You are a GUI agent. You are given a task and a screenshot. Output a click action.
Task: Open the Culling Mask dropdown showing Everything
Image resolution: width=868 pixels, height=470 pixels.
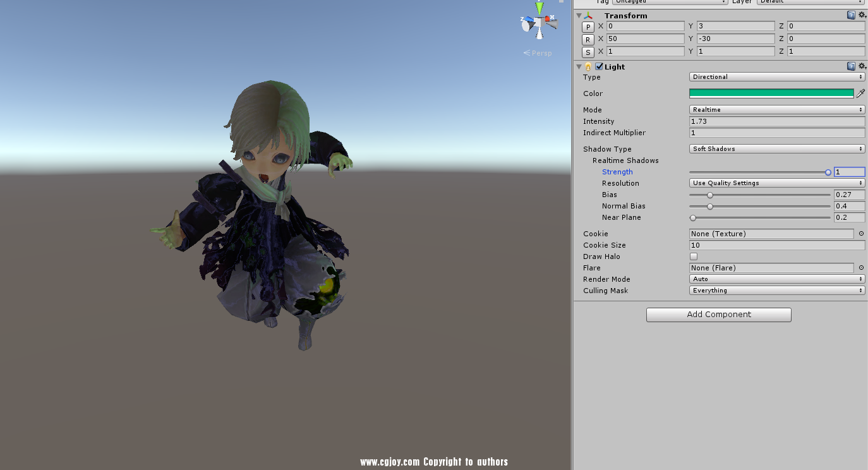(x=777, y=291)
